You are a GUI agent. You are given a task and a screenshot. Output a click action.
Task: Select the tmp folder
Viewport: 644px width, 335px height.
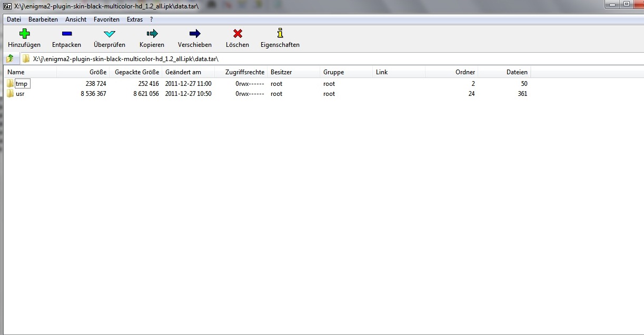point(21,84)
